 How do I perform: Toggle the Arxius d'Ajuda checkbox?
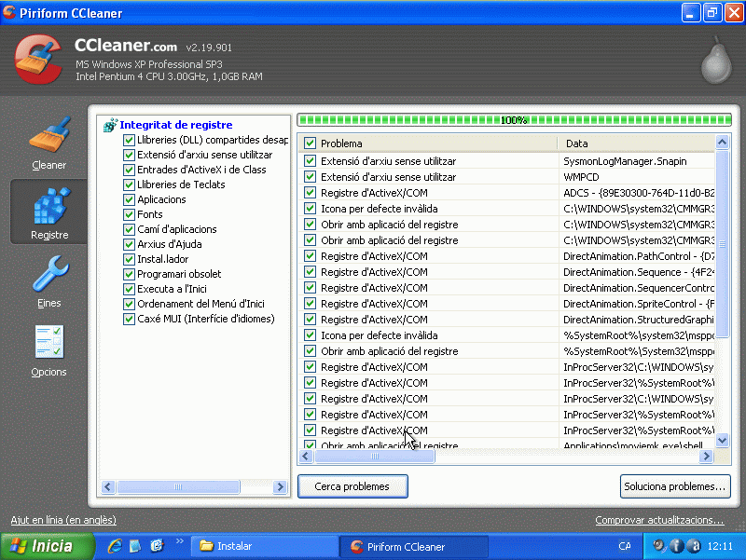pos(129,244)
